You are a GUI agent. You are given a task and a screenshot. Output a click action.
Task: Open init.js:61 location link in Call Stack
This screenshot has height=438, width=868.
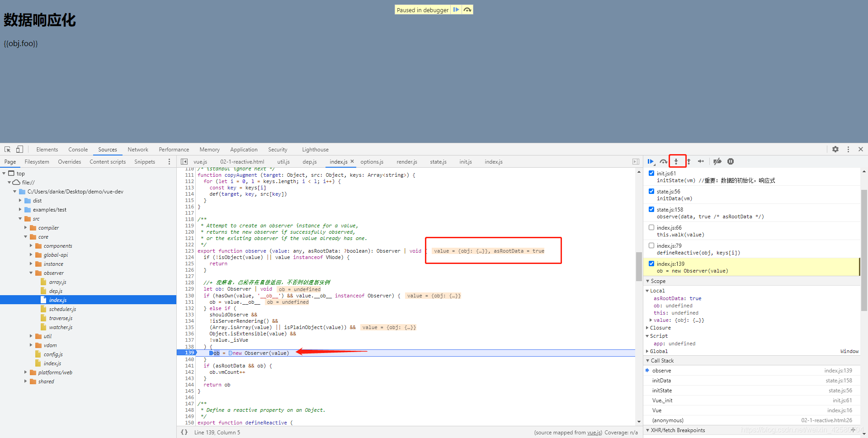tap(842, 400)
